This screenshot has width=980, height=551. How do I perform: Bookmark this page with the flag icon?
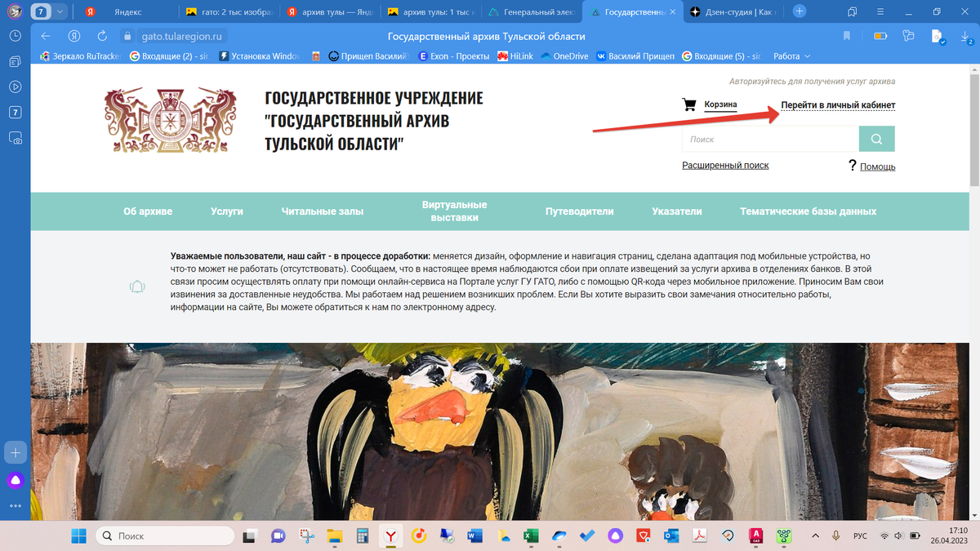tap(847, 36)
